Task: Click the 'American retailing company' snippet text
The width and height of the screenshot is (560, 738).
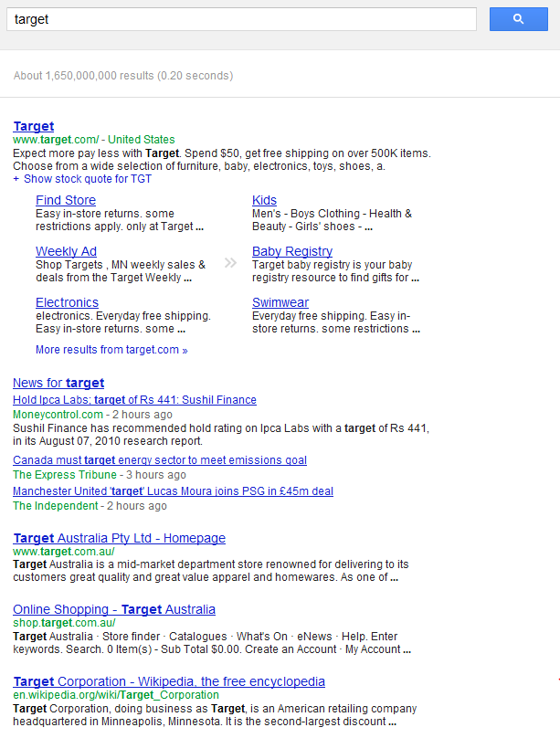Action: point(215,715)
